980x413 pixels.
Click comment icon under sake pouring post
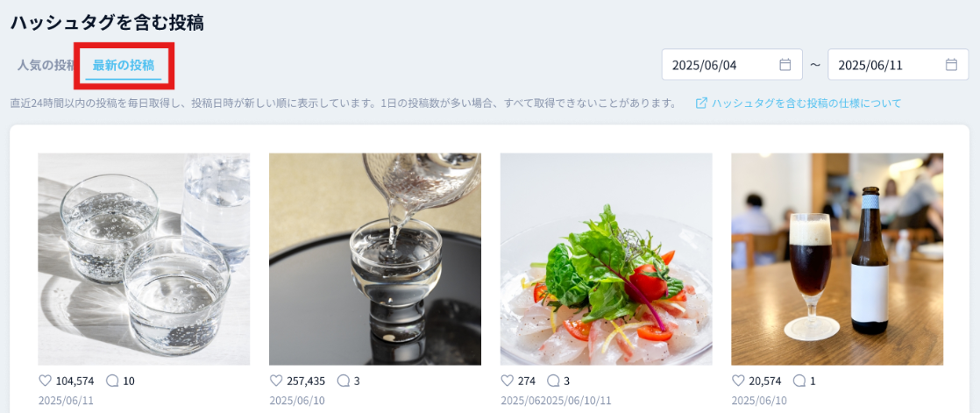343,381
